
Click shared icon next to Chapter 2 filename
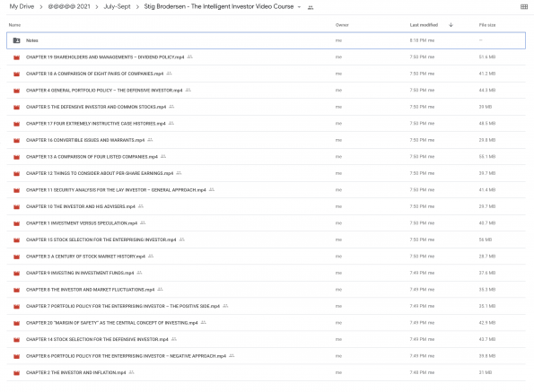point(131,372)
